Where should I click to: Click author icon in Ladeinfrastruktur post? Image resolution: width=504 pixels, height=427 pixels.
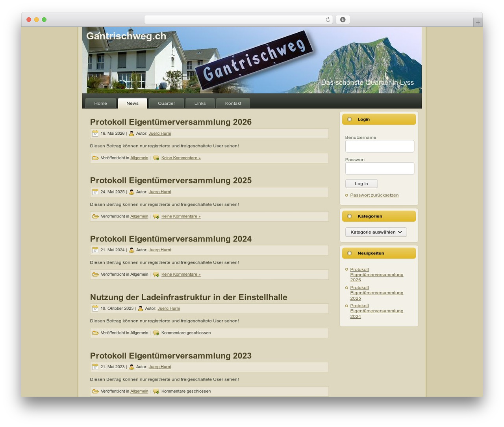coord(141,309)
